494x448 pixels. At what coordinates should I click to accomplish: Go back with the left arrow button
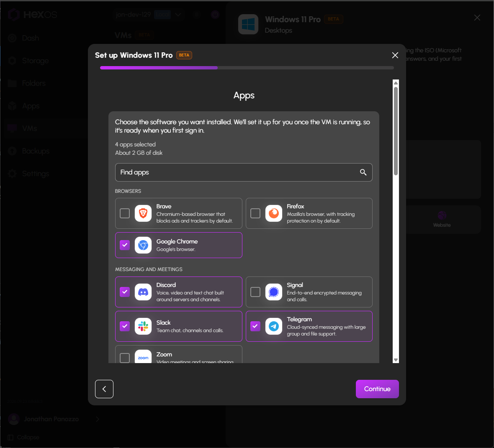(x=104, y=389)
